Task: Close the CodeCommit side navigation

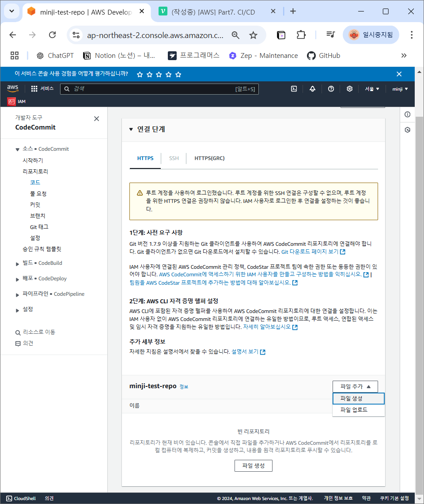Action: coord(96,119)
